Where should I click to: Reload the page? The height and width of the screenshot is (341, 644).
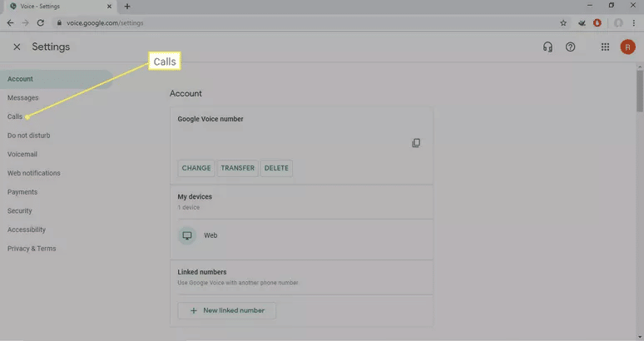40,23
